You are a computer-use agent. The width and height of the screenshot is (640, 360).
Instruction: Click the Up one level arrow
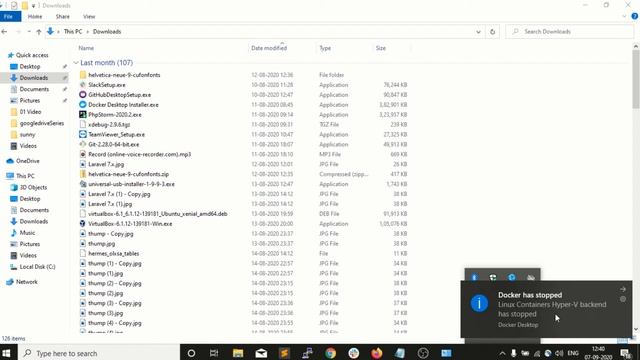[x=39, y=31]
